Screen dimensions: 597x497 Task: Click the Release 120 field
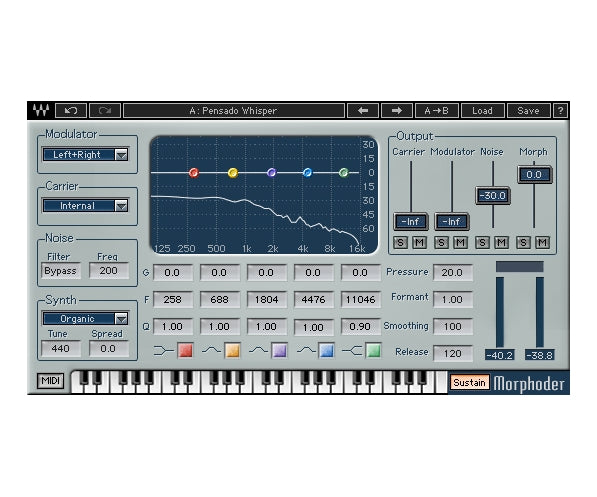tap(453, 353)
